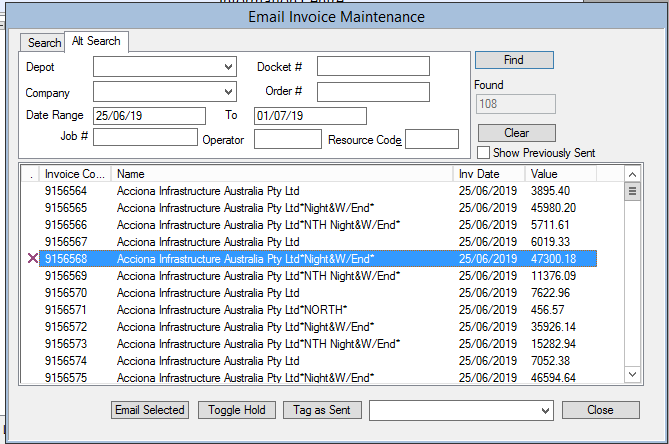
Task: Switch to the Search tab
Action: coord(43,43)
